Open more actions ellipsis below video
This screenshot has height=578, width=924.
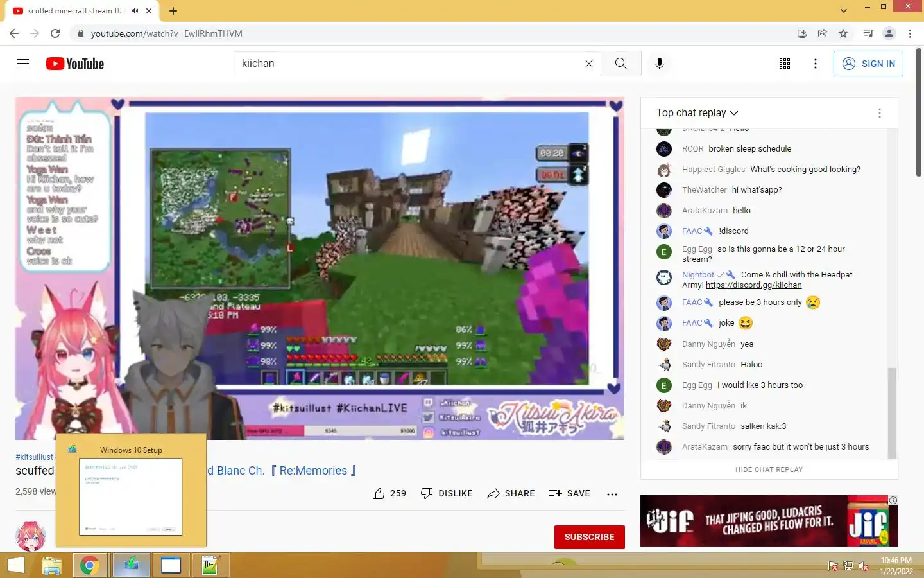(x=612, y=494)
